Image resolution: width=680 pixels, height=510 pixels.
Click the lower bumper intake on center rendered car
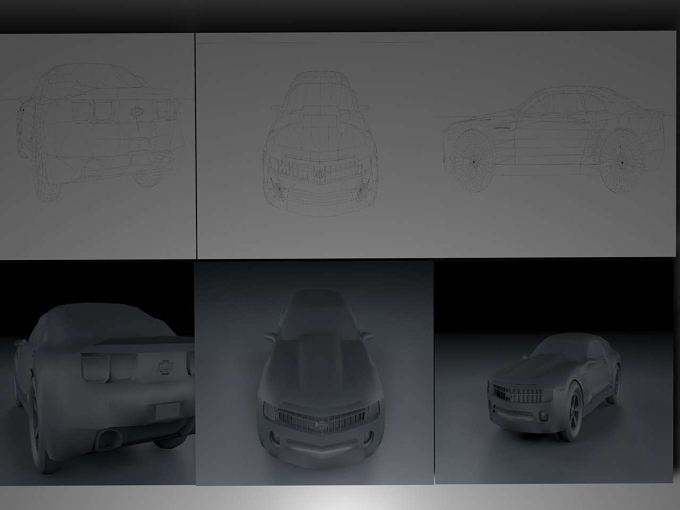322,446
